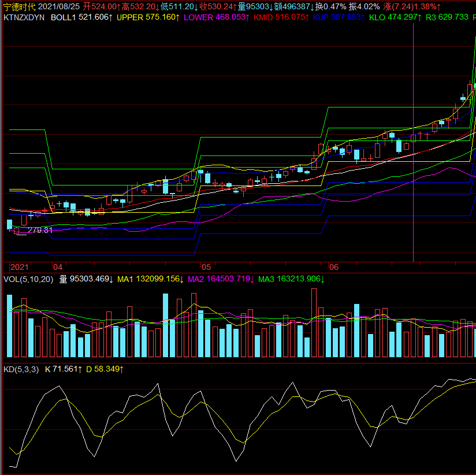The width and height of the screenshot is (476, 475).
Task: Click the magenta LOWER 468.053 readout
Action: point(217,17)
